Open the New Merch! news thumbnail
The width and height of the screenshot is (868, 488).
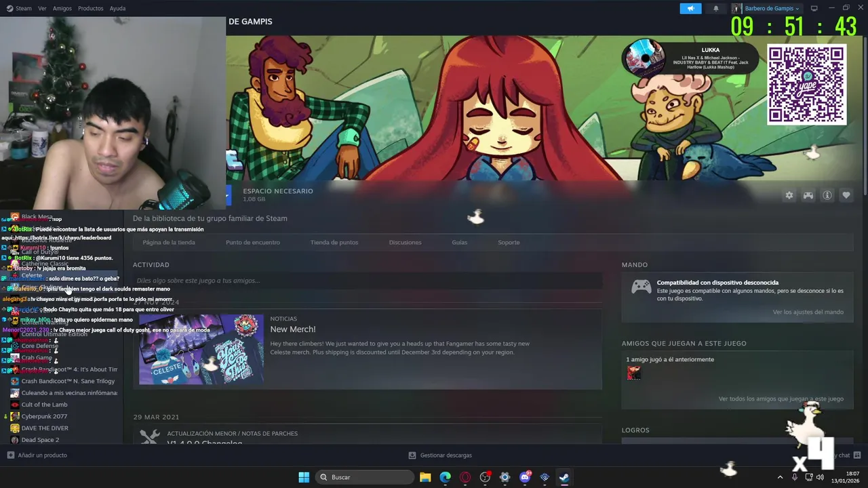[x=201, y=349]
